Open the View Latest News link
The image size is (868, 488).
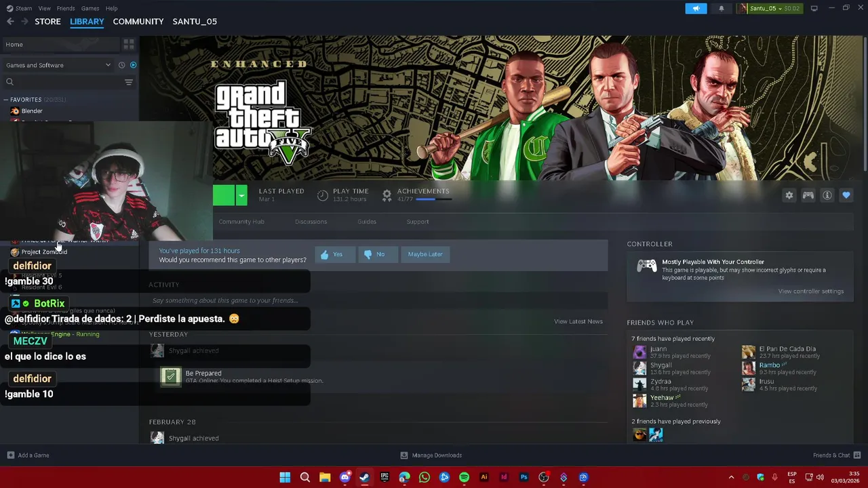[578, 321]
